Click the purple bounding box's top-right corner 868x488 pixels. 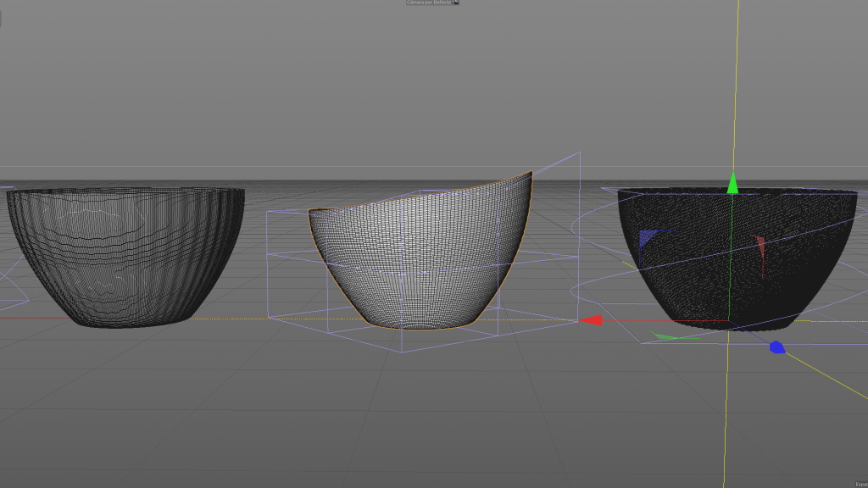[580, 152]
